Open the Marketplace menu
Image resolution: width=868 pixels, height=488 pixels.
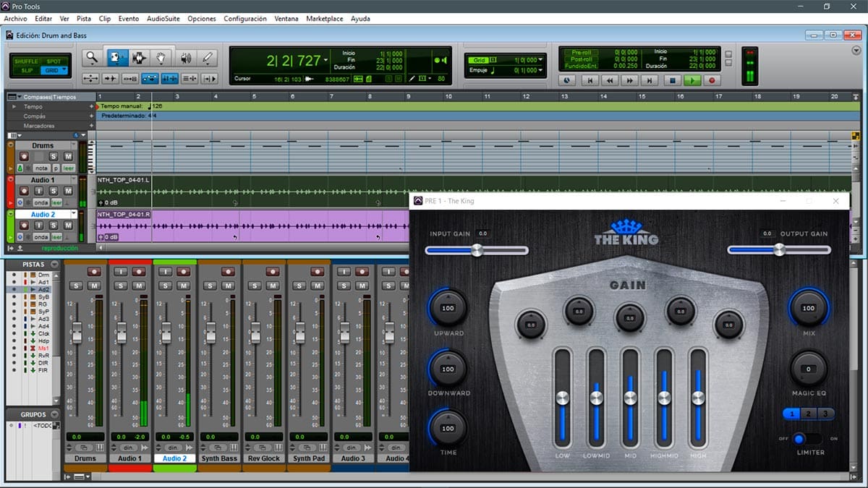pos(324,18)
